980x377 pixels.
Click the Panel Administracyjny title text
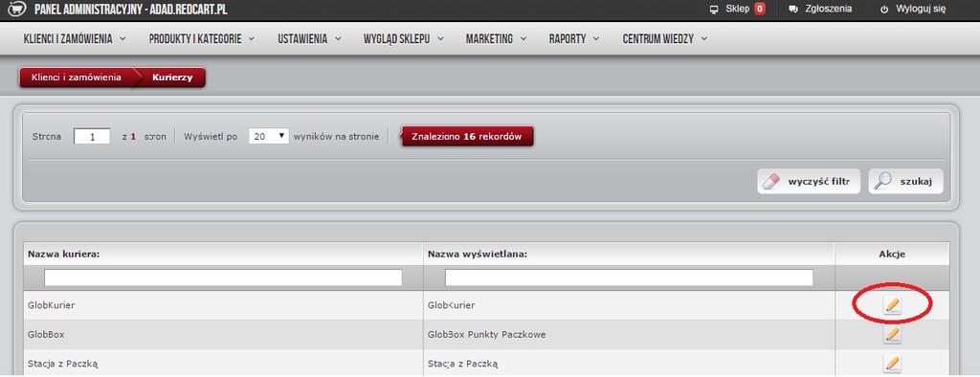click(x=131, y=10)
